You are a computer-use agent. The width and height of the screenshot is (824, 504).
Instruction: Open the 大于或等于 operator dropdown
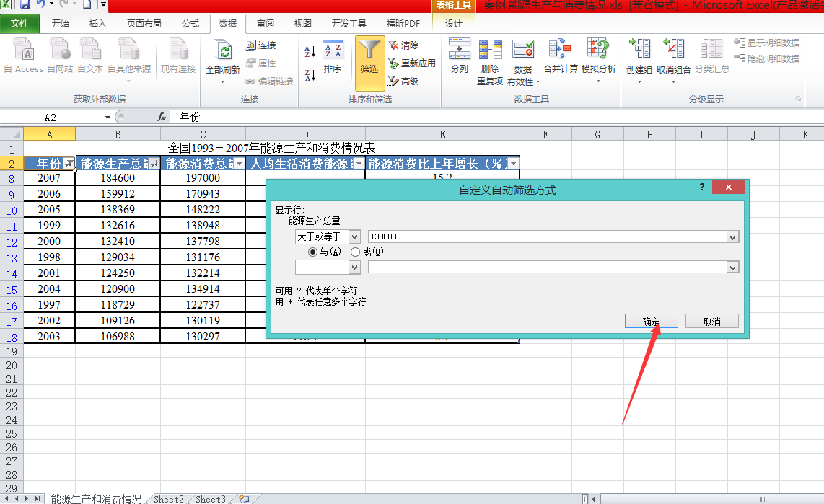(x=354, y=236)
